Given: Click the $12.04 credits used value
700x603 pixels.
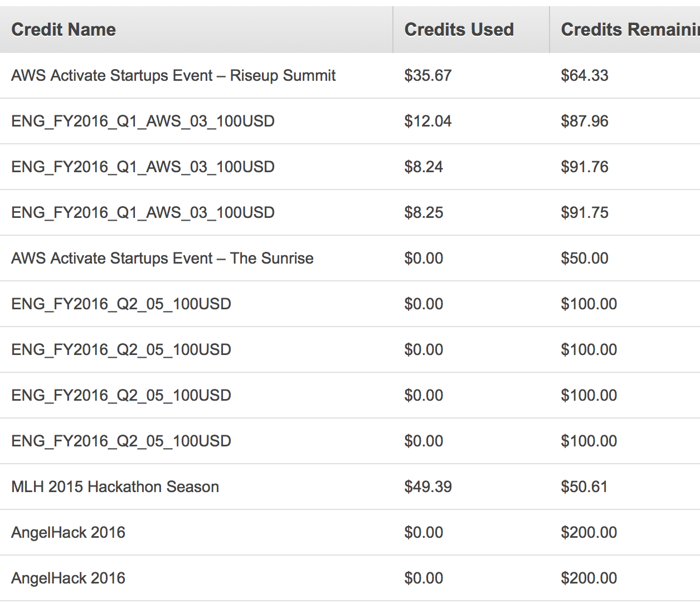Looking at the screenshot, I should click(428, 121).
